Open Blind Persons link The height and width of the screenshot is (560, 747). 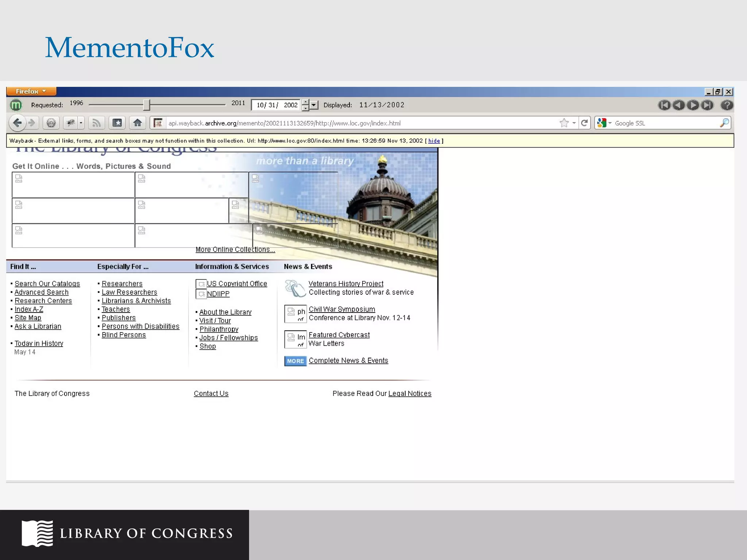pyautogui.click(x=124, y=335)
